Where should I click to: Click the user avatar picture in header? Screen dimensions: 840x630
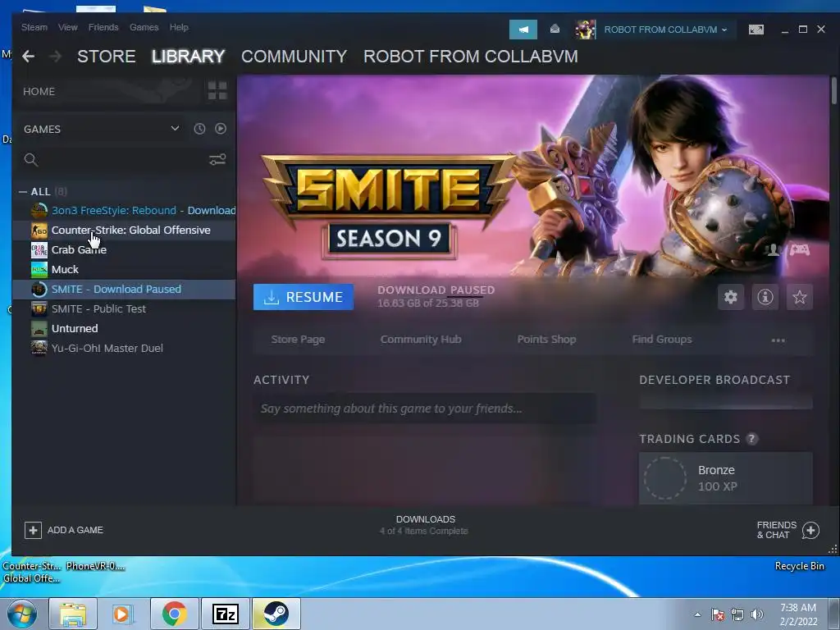click(x=585, y=30)
